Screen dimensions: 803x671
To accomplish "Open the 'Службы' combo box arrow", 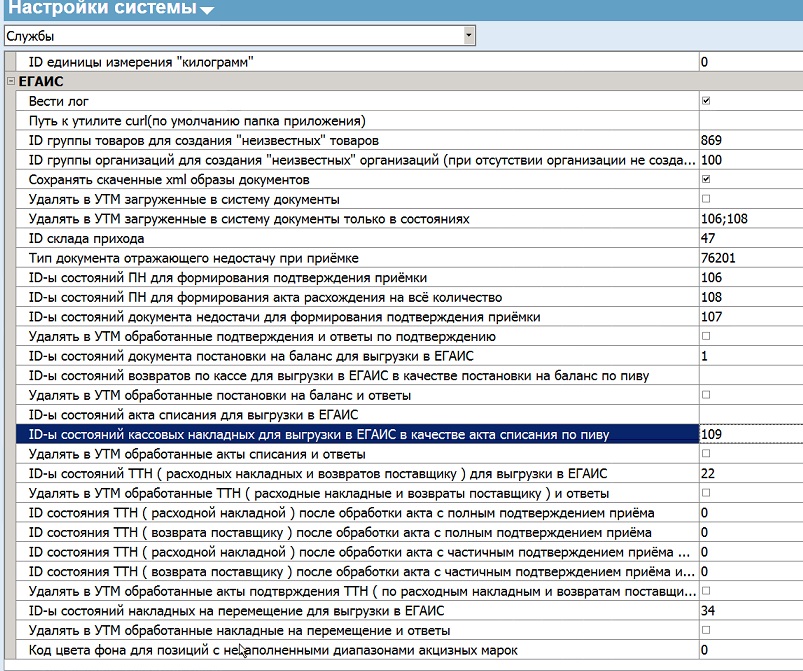I will pyautogui.click(x=468, y=35).
